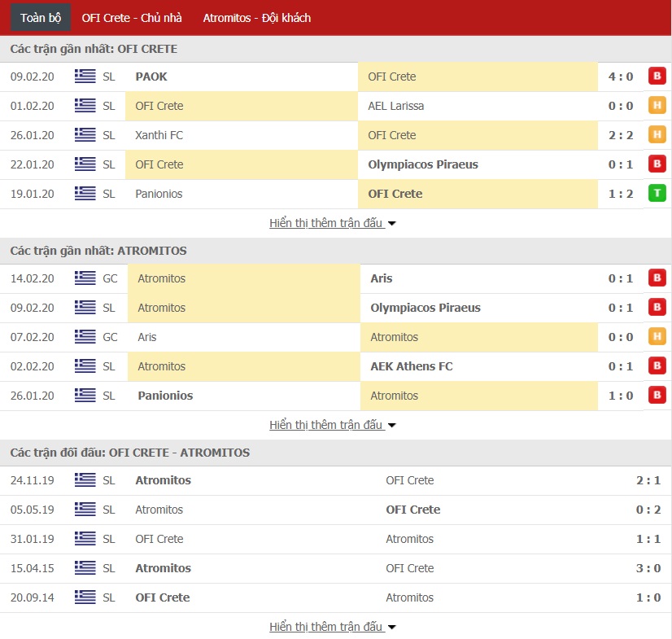
Task: Click the 1 : 1 score from 31.01.19
Action: point(648,539)
